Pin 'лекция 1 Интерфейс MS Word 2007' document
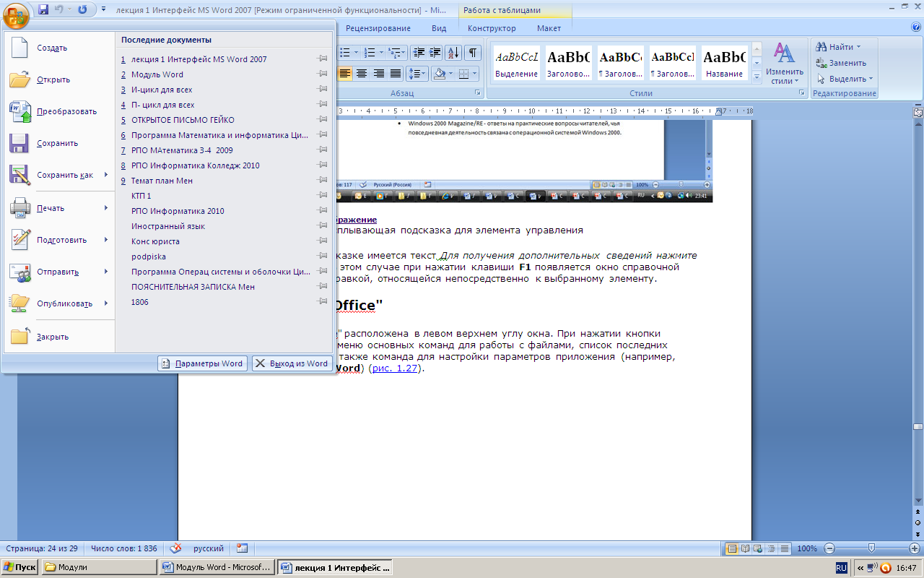 click(323, 59)
